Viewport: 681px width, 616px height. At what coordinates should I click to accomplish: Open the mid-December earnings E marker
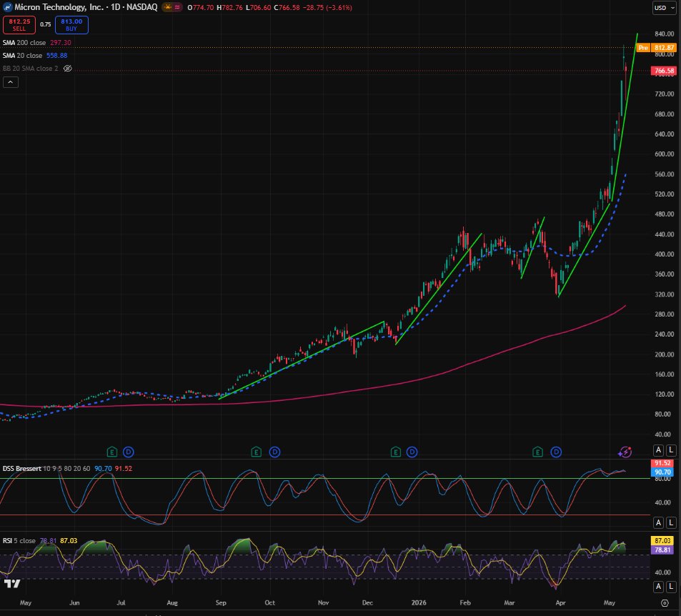tap(396, 452)
